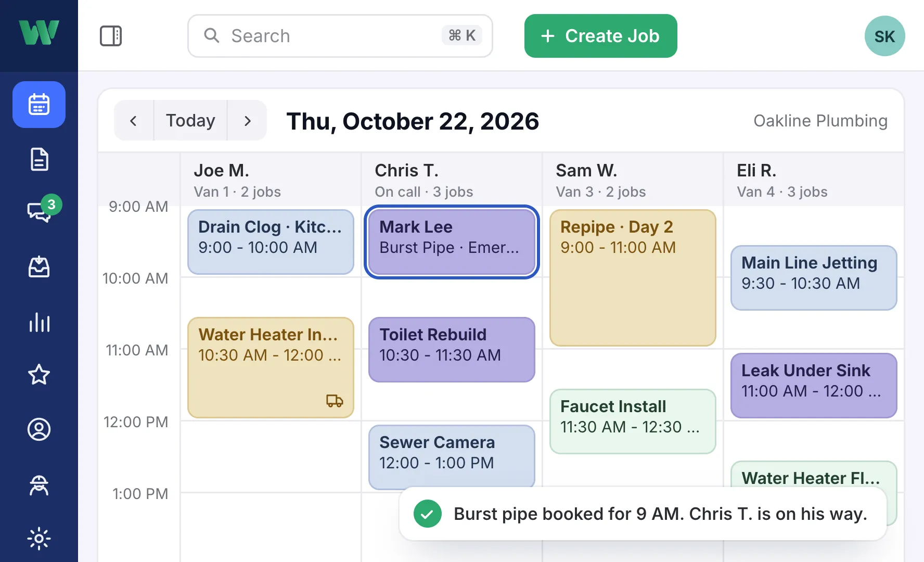Viewport: 924px width, 562px height.
Task: Select the Eli R. column header
Action: [x=814, y=180]
